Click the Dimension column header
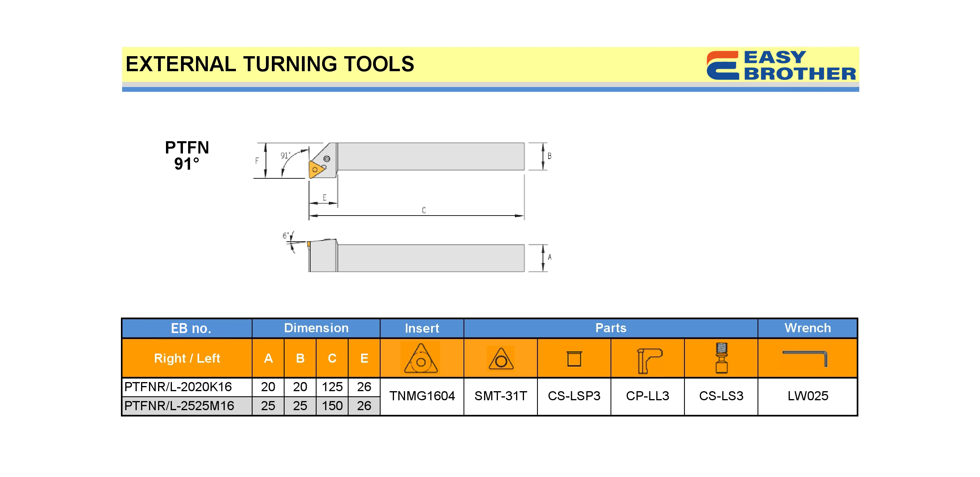 (316, 328)
